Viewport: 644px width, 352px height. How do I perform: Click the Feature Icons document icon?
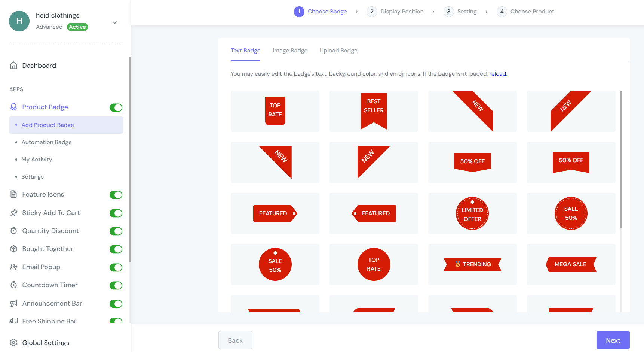pos(14,194)
